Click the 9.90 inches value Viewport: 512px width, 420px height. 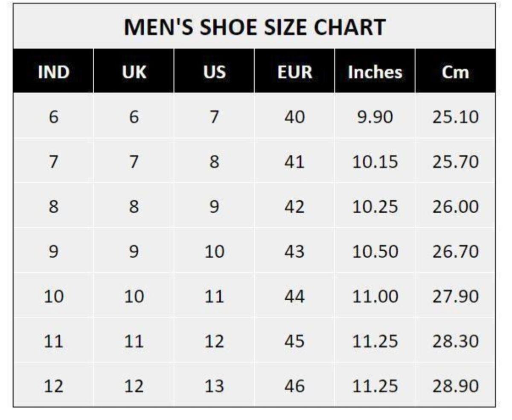[375, 117]
